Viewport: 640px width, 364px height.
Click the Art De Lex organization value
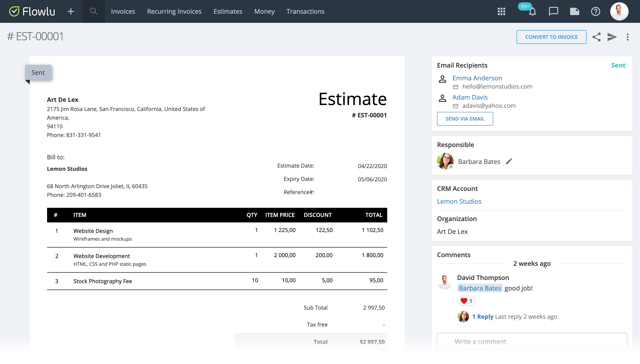point(452,232)
